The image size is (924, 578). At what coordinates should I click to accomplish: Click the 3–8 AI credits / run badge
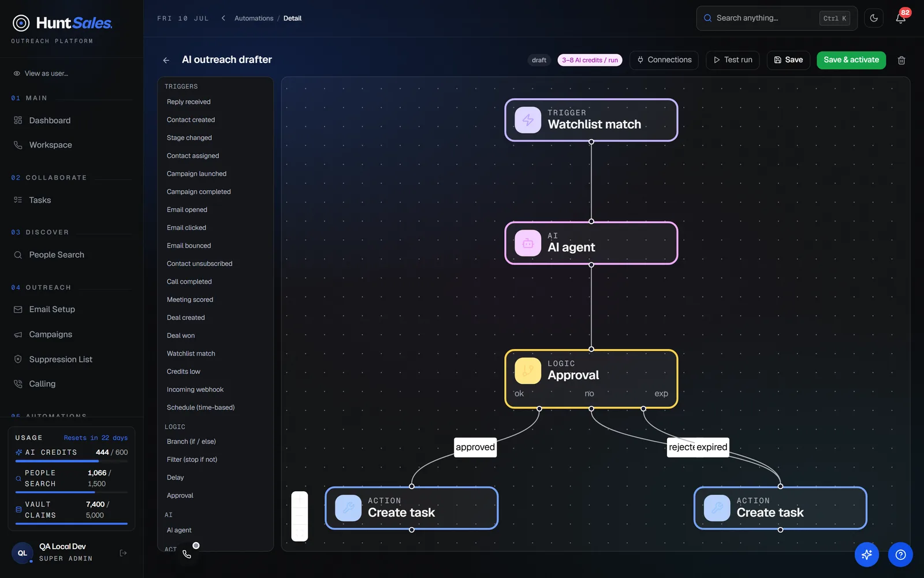point(590,60)
